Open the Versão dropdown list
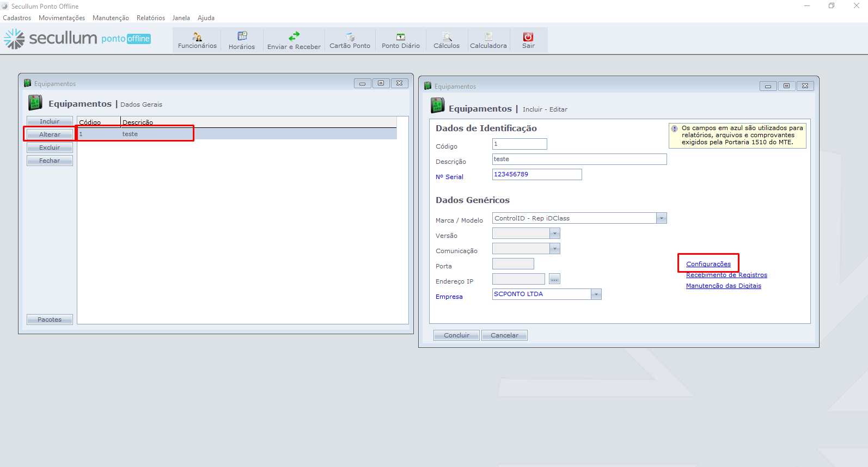 click(554, 234)
